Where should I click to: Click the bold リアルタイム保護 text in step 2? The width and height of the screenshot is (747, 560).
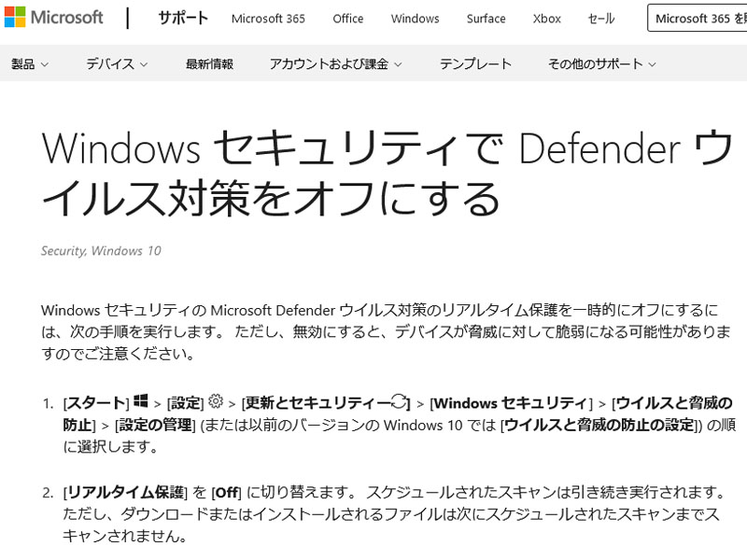coord(126,493)
